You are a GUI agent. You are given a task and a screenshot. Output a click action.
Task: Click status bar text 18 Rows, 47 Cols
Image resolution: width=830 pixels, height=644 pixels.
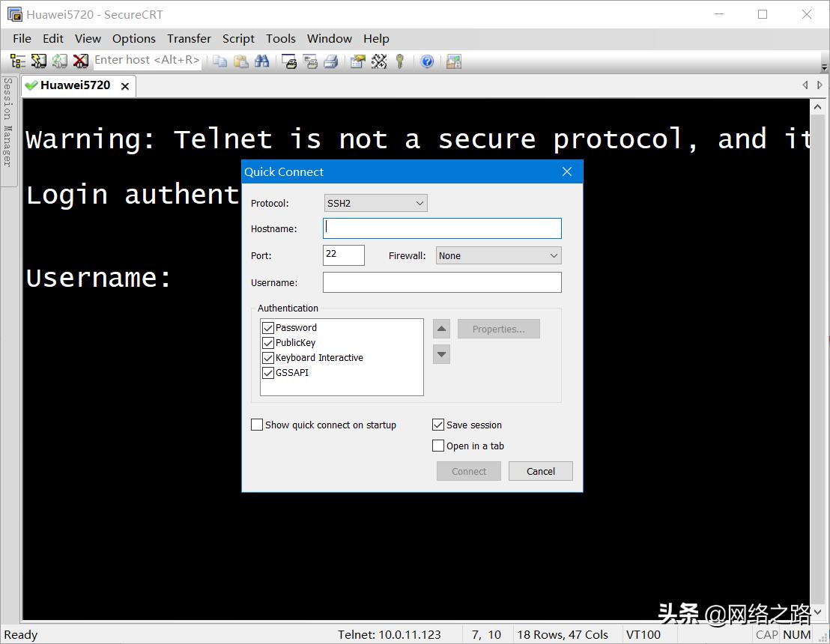[x=562, y=634]
